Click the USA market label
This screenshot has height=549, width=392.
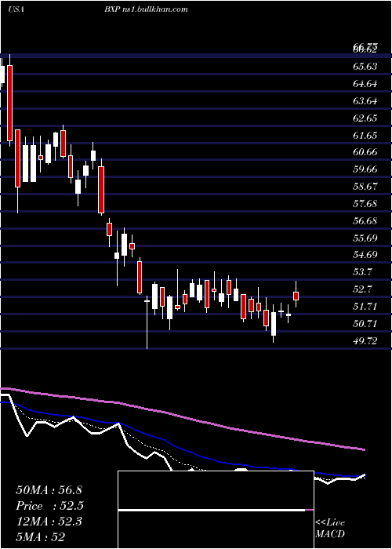[x=16, y=9]
